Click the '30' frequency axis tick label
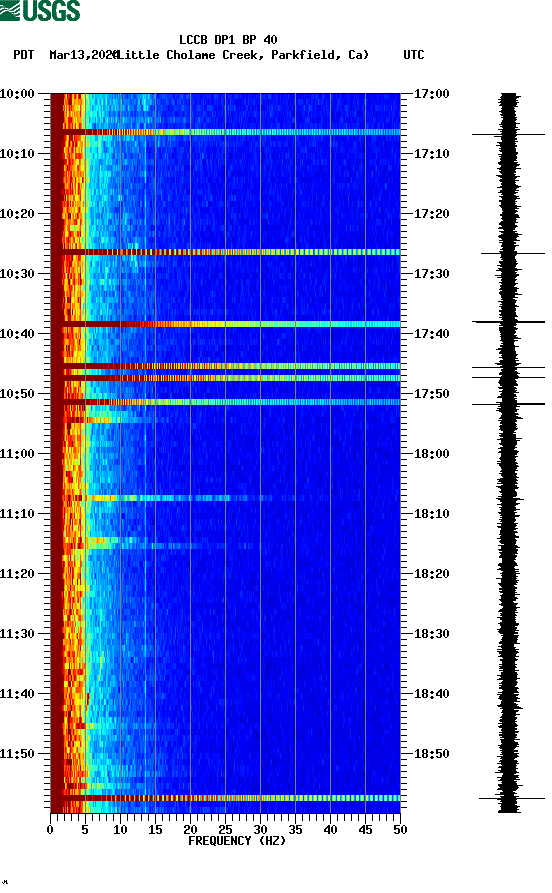Image resolution: width=552 pixels, height=893 pixels. coord(260,830)
